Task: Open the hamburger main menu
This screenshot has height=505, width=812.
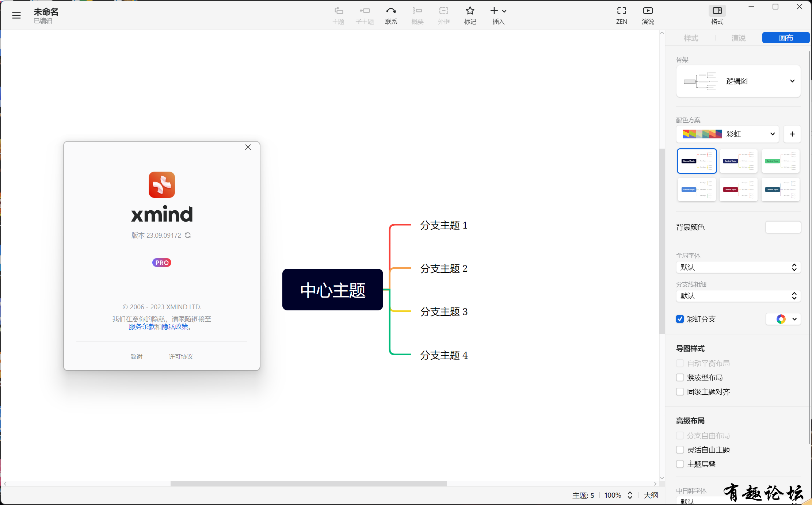Action: click(x=16, y=15)
